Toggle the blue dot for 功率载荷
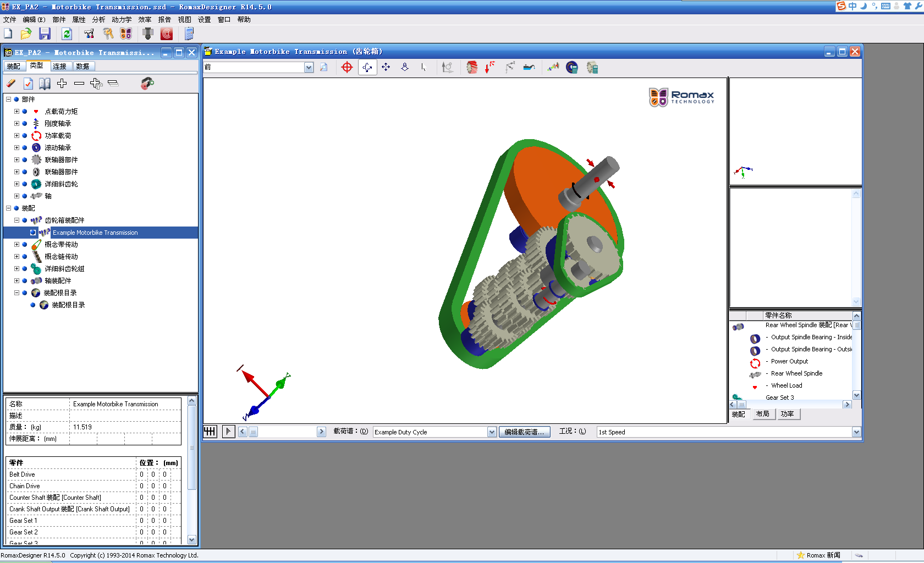The height and width of the screenshot is (563, 924). coord(25,136)
